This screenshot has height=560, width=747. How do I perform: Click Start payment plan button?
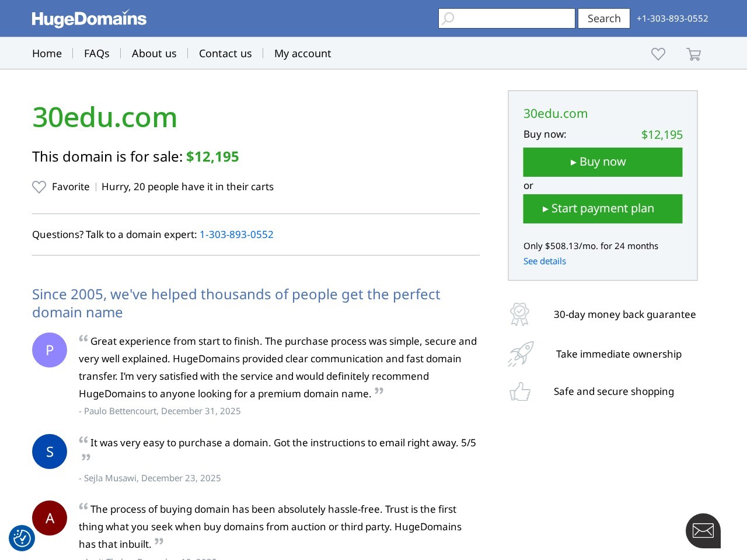[x=602, y=209]
